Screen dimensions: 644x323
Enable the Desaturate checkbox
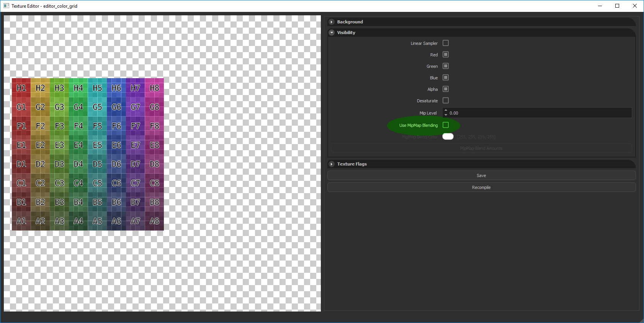[x=446, y=101]
